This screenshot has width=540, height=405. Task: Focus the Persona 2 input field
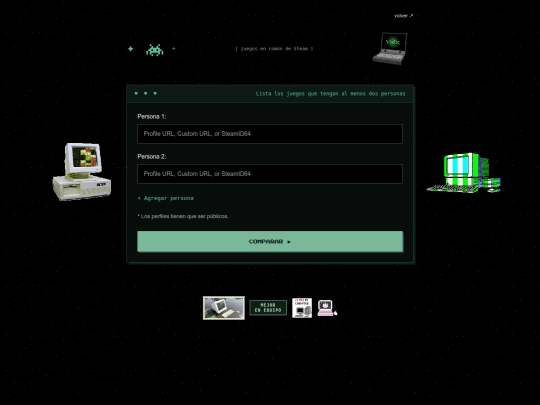tap(270, 174)
